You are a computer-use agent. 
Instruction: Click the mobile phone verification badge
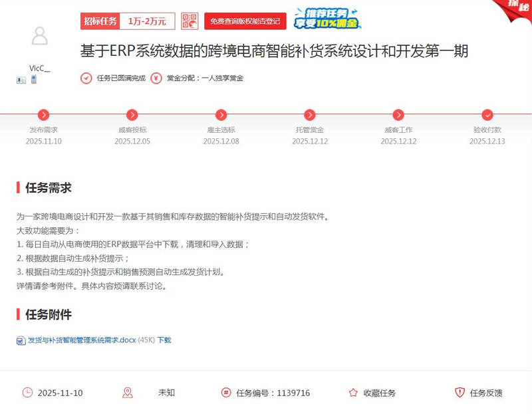tap(33, 80)
